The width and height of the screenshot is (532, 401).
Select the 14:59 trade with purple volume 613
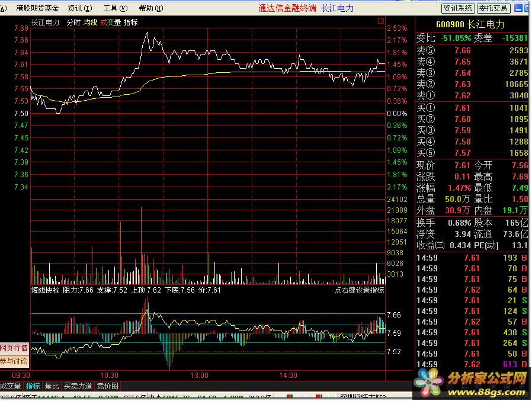click(x=472, y=364)
